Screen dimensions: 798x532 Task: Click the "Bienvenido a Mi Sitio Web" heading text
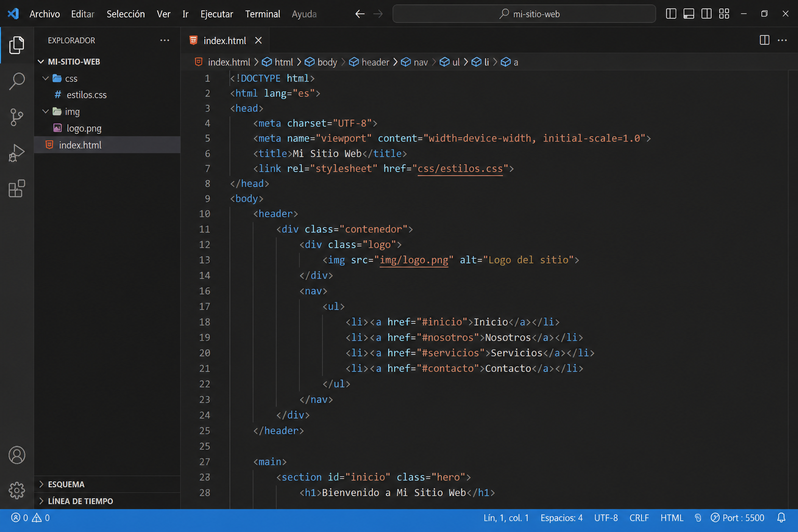394,493
